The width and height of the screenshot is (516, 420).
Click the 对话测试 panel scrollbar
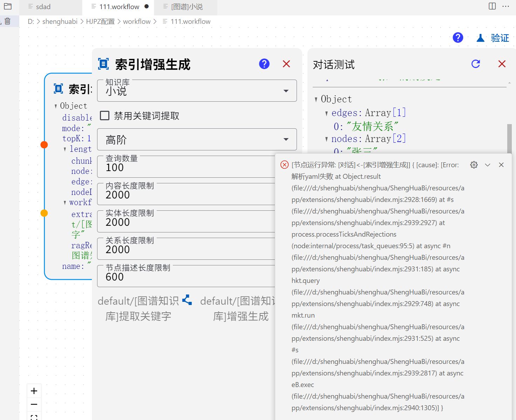coord(509,138)
